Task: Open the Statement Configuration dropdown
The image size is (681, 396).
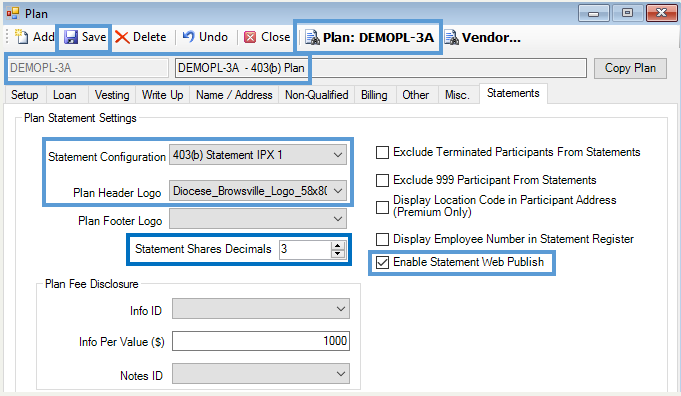Action: pos(258,155)
